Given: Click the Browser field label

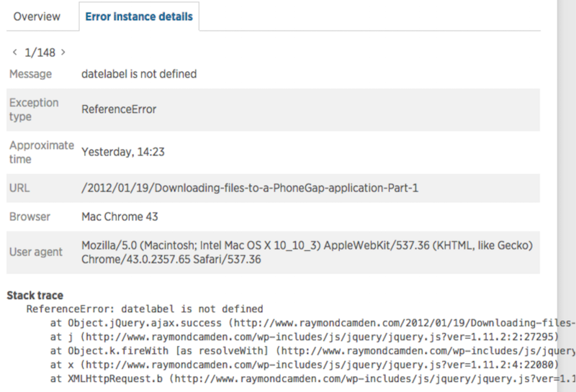Looking at the screenshot, I should point(30,216).
